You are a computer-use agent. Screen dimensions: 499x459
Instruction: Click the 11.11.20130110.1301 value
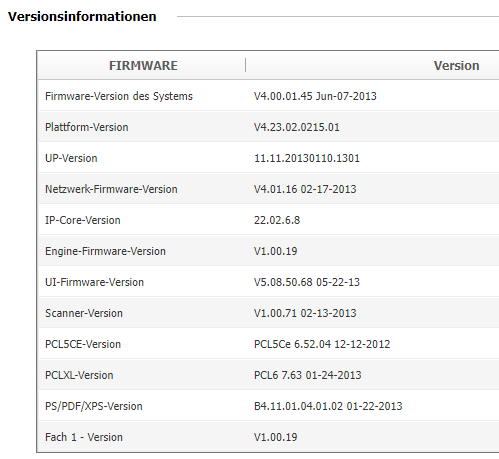point(307,158)
